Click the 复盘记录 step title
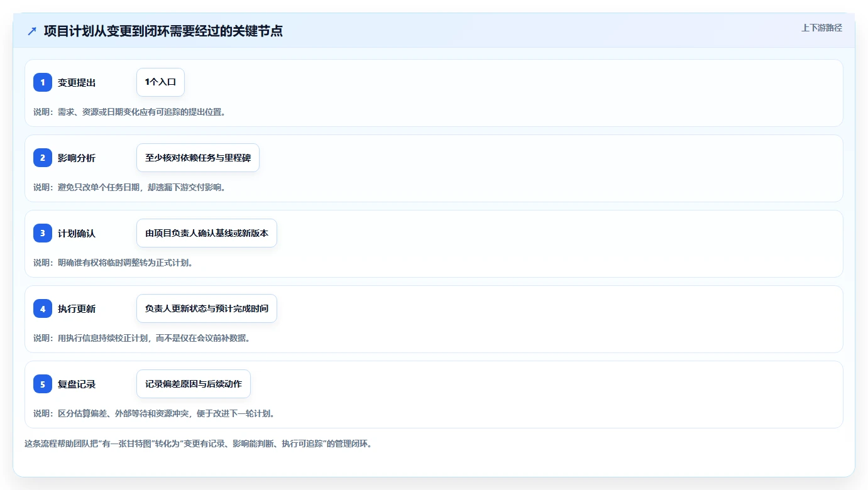The height and width of the screenshot is (490, 868). click(77, 384)
